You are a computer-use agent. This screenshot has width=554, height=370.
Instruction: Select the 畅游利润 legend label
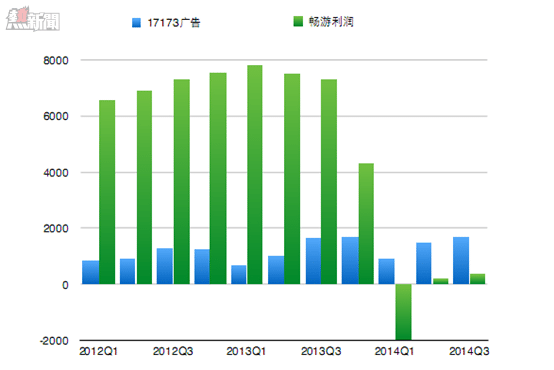pos(331,22)
